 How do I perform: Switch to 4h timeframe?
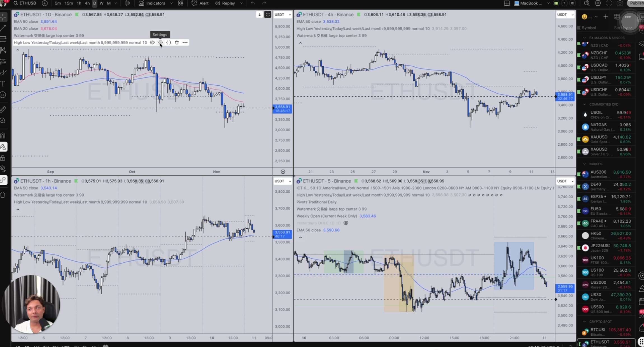[x=87, y=3]
